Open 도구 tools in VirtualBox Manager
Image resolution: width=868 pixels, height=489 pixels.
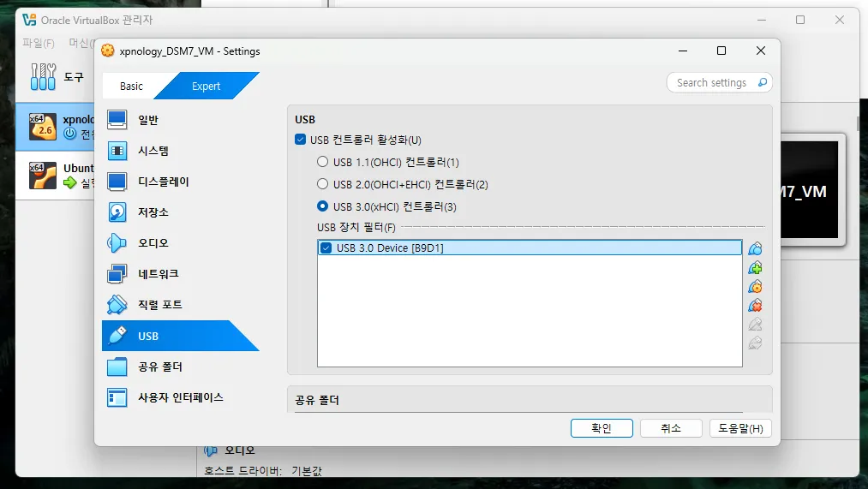[57, 76]
